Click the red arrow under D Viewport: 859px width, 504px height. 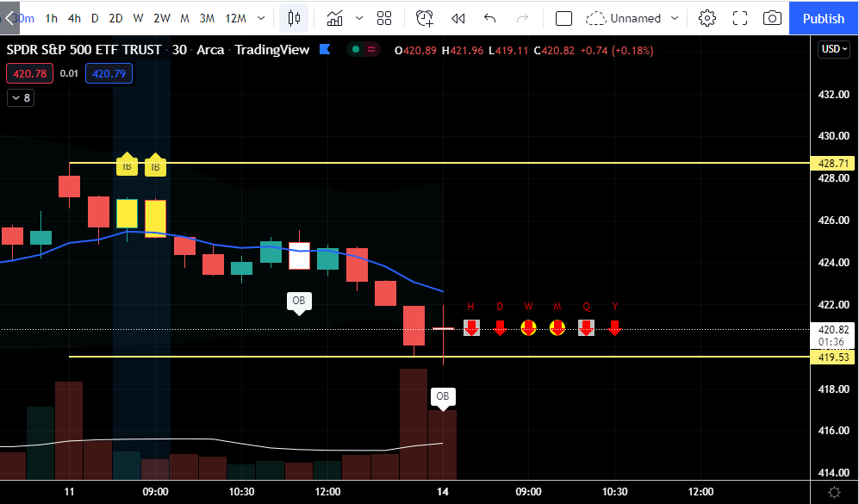[500, 327]
